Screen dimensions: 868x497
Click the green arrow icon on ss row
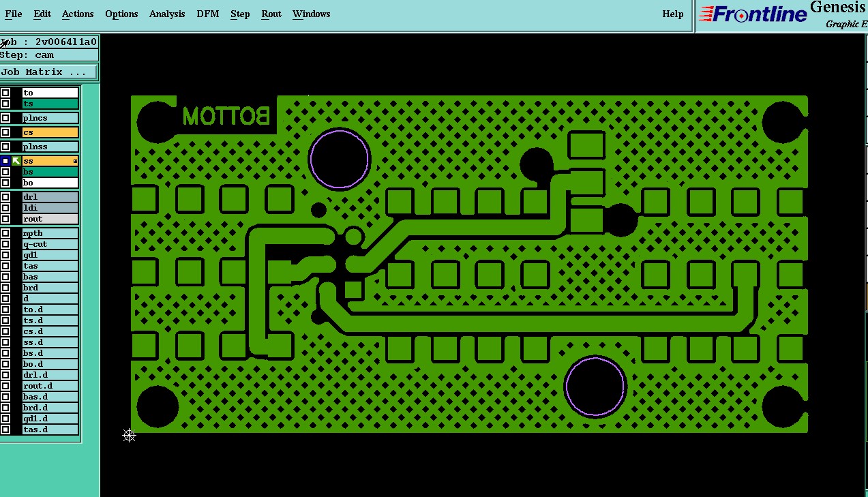tap(16, 161)
